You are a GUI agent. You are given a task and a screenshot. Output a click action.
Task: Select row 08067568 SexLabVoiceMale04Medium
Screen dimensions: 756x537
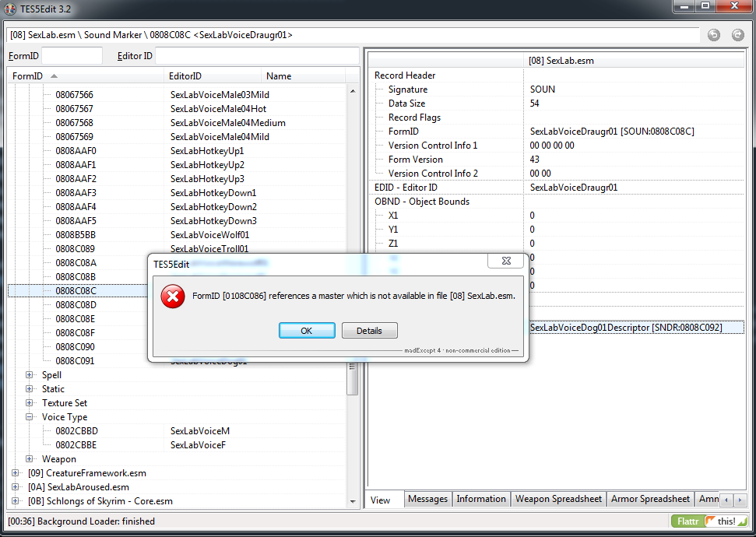click(x=177, y=122)
